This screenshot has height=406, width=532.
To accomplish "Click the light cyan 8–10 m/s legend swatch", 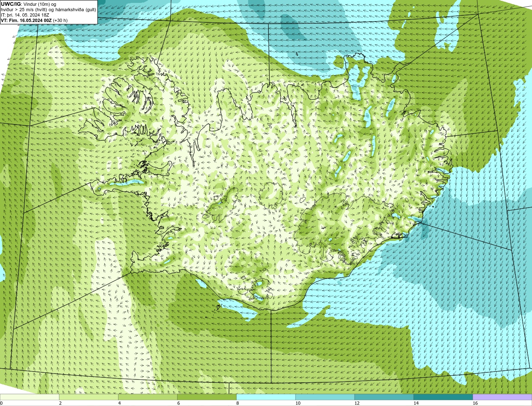I will 266,397.
